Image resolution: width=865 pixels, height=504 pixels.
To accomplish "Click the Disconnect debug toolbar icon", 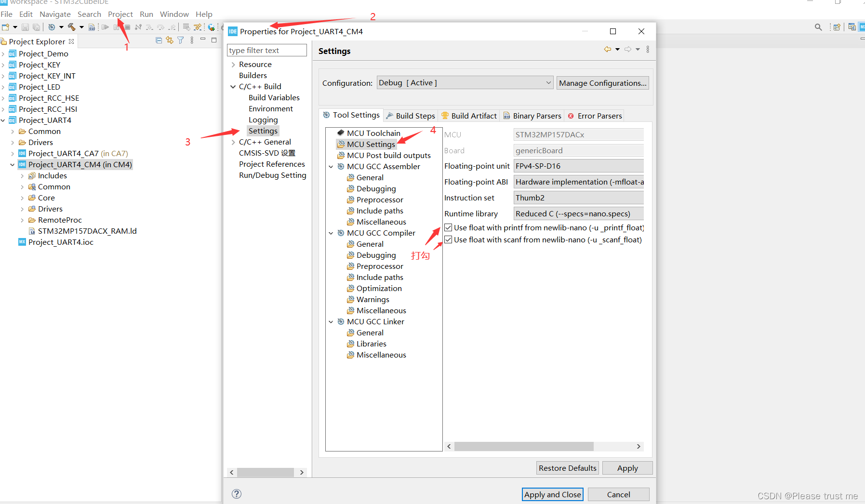I will point(138,27).
